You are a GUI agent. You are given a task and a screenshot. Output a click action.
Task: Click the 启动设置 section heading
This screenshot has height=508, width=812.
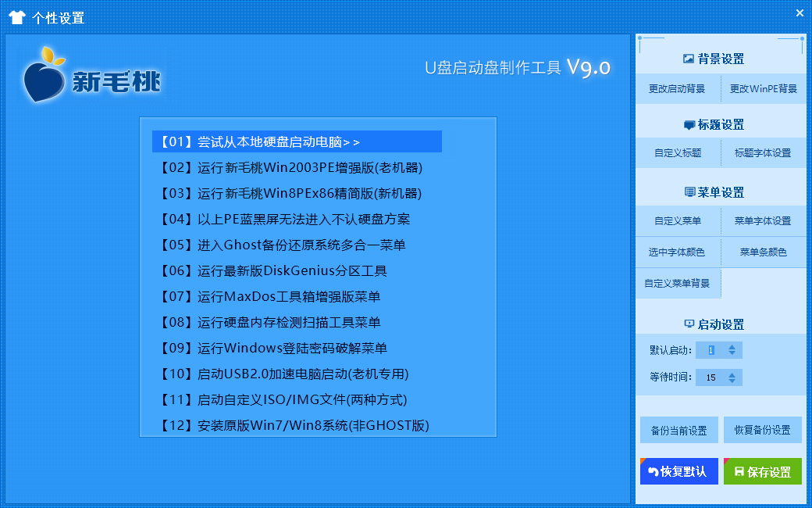click(721, 324)
